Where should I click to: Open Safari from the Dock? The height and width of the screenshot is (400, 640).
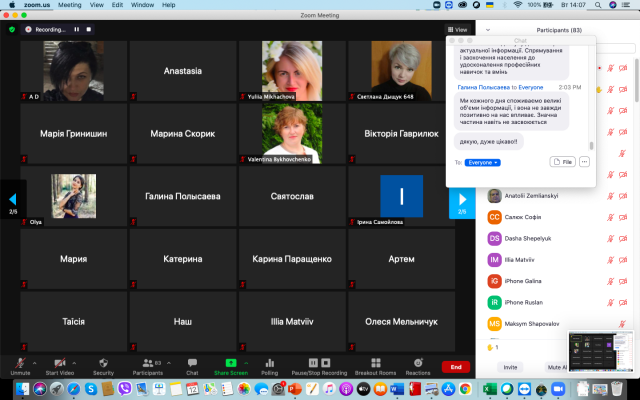pyautogui.click(x=74, y=389)
